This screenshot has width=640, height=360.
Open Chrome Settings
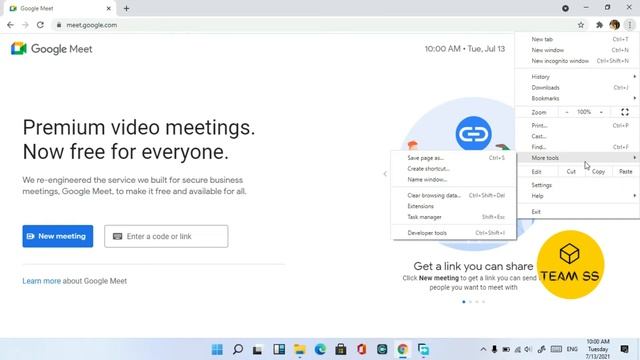click(578, 185)
